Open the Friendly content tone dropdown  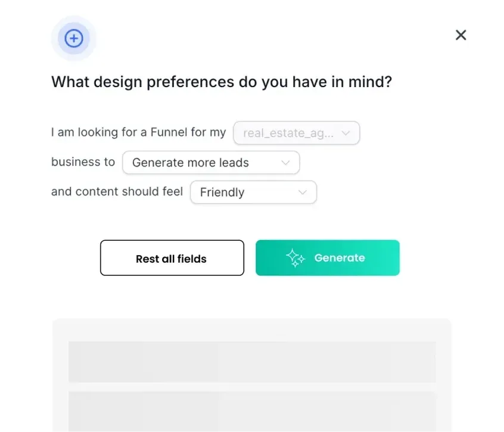253,192
